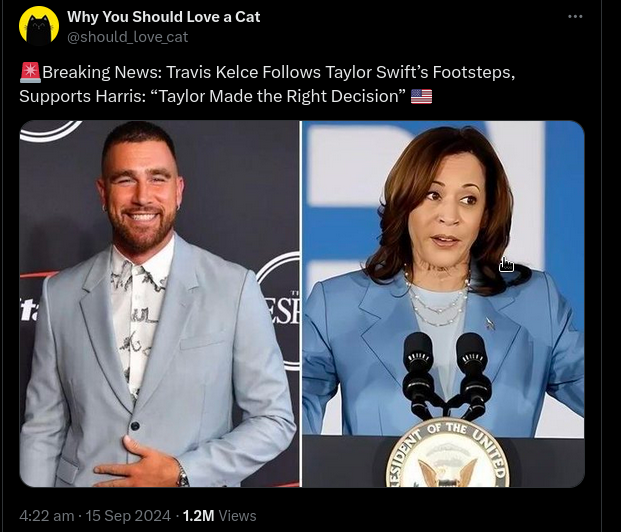Click the "Views" label
The height and width of the screenshot is (532, 621).
point(238,516)
